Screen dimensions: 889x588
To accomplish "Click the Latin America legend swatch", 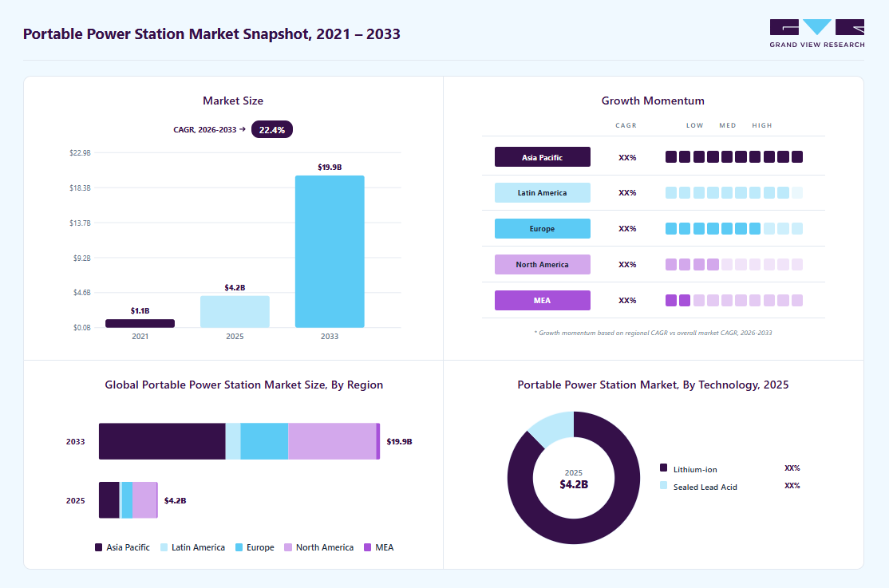I will [164, 547].
